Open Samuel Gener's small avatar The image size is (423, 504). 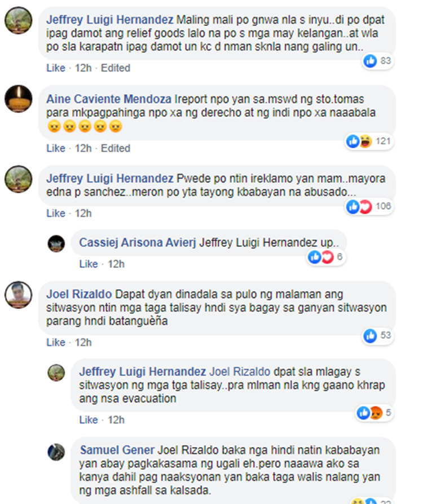coord(56,452)
